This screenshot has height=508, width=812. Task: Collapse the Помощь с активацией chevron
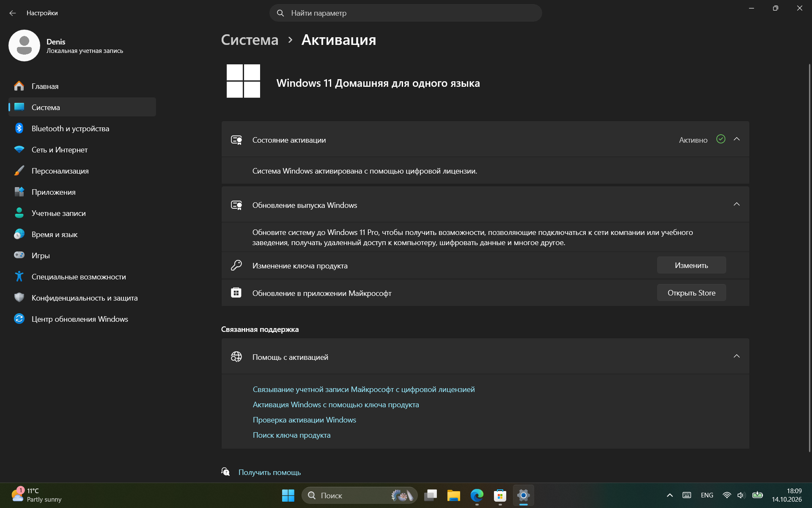737,356
